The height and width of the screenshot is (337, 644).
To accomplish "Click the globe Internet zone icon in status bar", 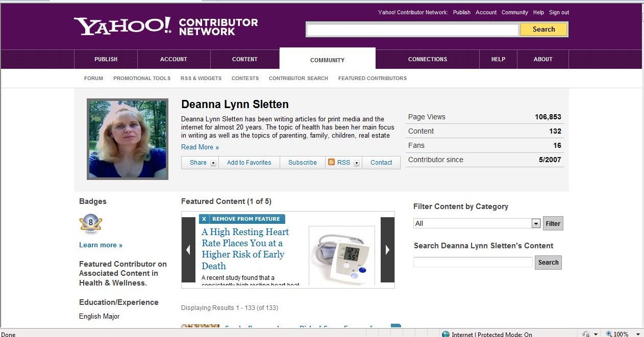I will coord(445,334).
